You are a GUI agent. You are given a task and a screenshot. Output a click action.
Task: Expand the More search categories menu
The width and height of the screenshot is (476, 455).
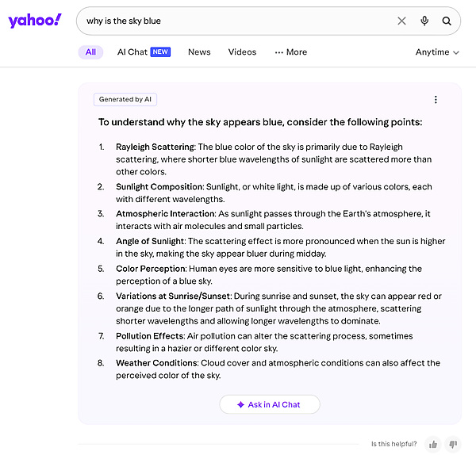coord(290,52)
